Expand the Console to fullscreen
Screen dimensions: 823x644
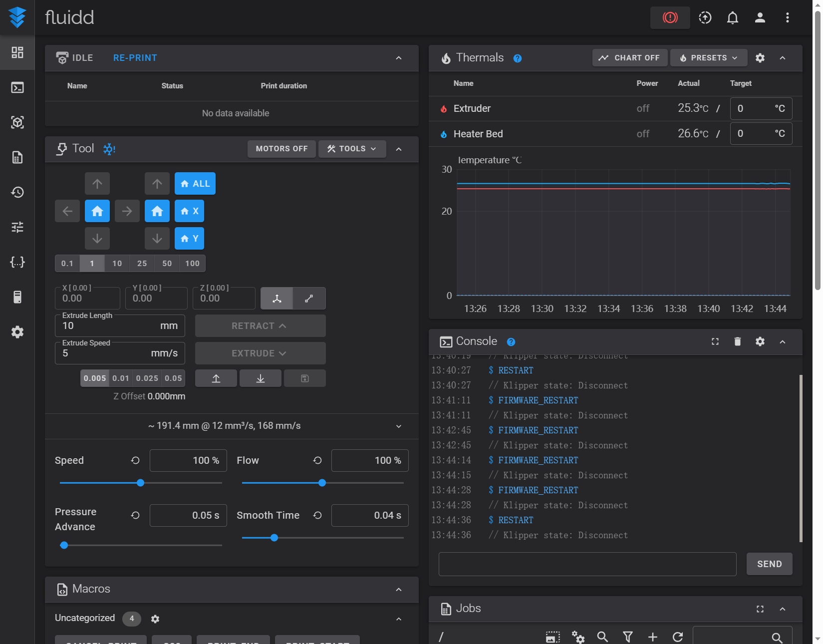715,341
